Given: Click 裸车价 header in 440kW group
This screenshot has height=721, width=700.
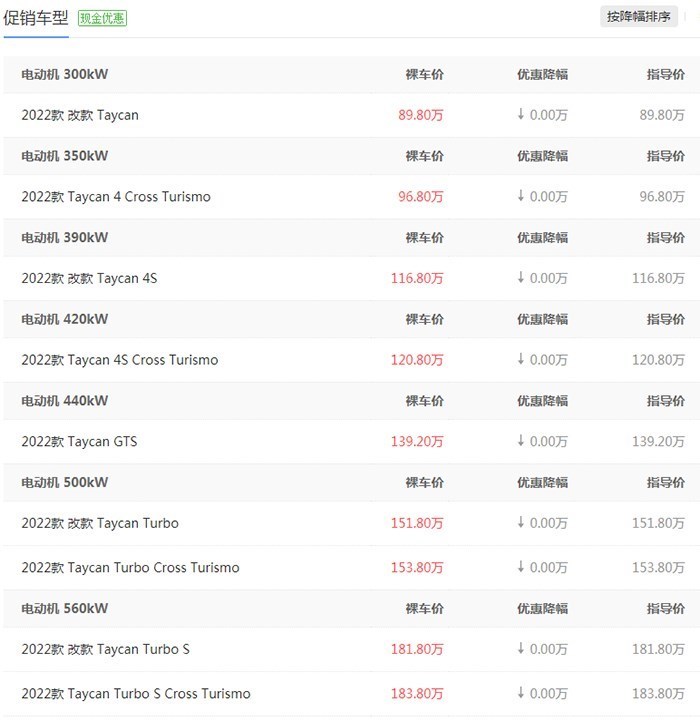Looking at the screenshot, I should 425,401.
